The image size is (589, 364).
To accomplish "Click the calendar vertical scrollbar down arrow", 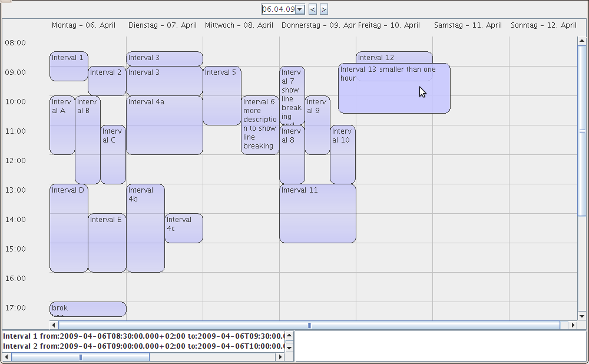I will pyautogui.click(x=582, y=316).
